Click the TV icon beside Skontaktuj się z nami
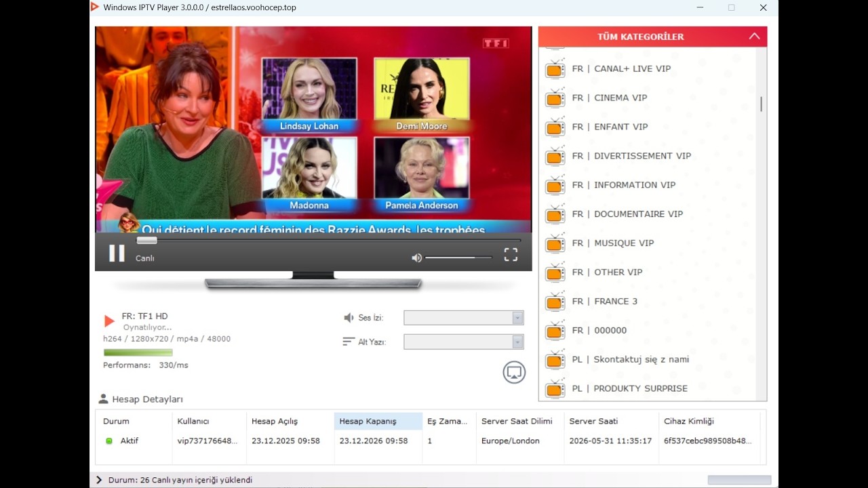This screenshot has height=488, width=868. coord(555,361)
